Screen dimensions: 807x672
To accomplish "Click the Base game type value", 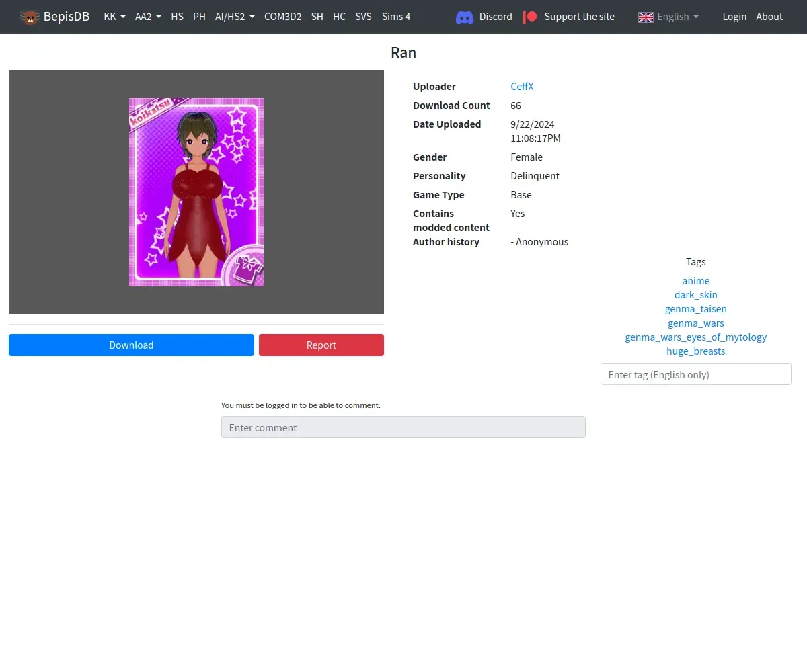I will [521, 195].
